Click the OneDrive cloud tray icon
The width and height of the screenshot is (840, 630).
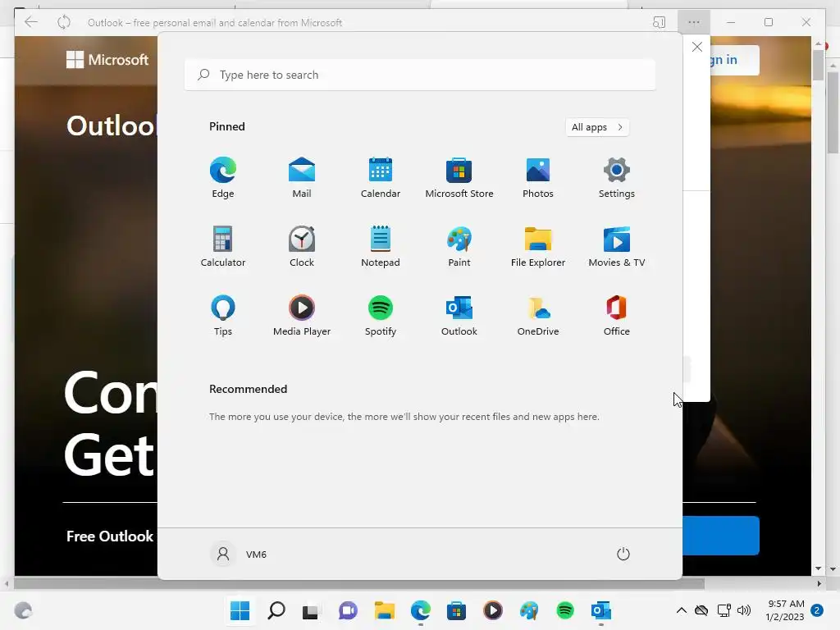pyautogui.click(x=701, y=610)
